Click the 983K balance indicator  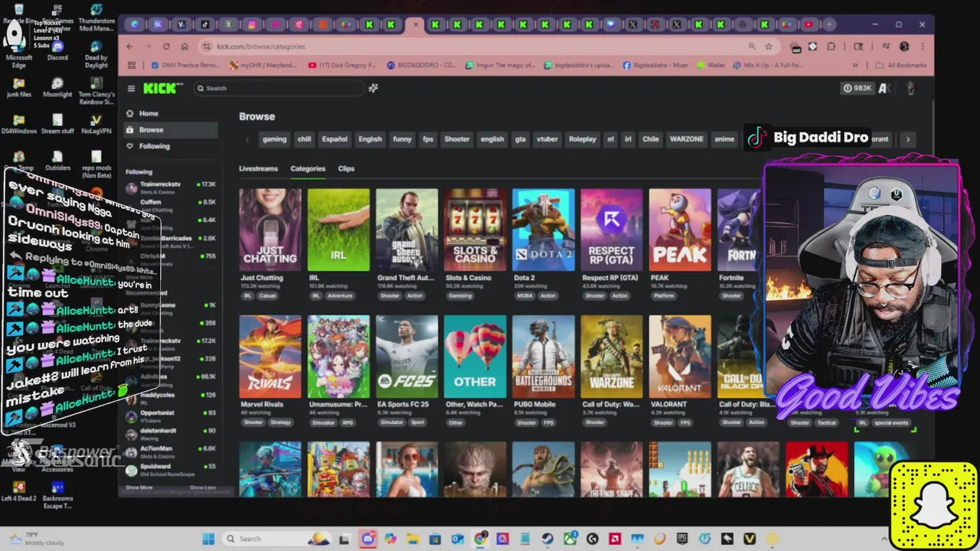(x=857, y=88)
